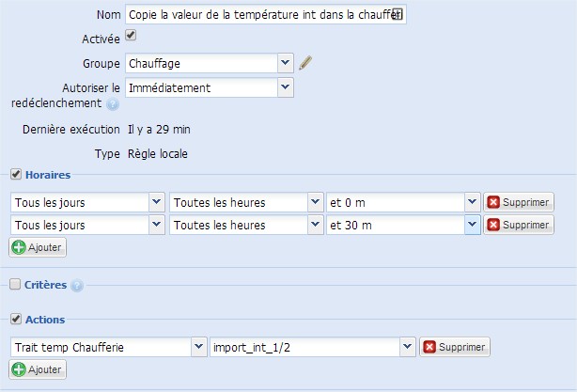Remove the 'et 30 m' schedule row

point(519,226)
